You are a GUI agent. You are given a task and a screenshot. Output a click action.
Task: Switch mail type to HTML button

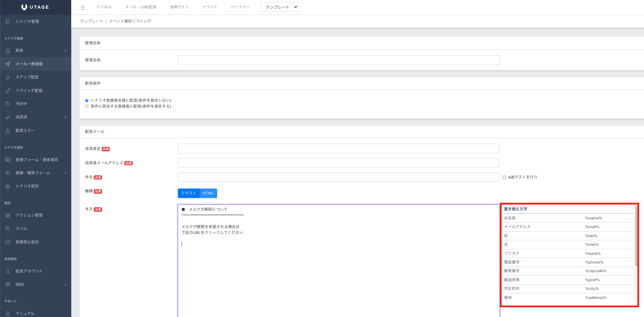208,193
